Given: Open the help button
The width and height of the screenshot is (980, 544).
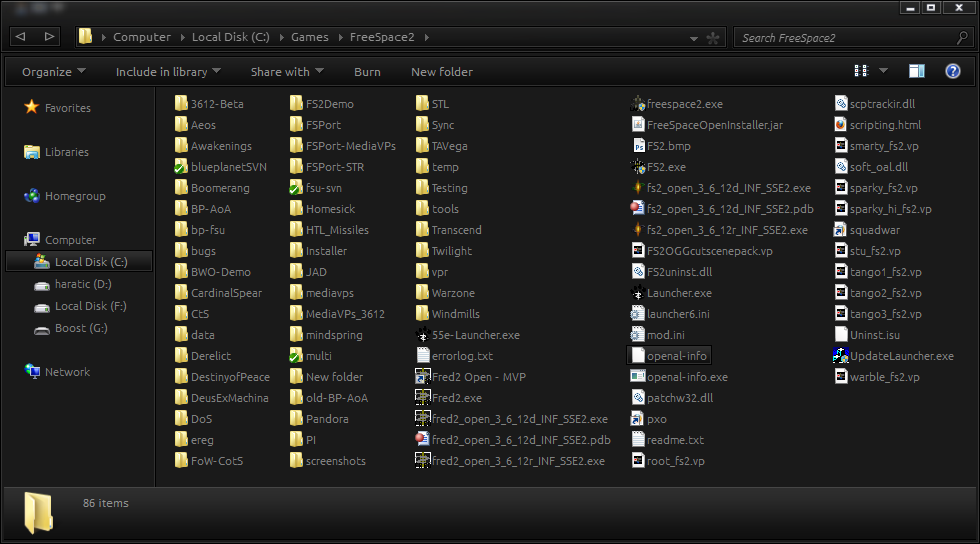Looking at the screenshot, I should (x=952, y=71).
